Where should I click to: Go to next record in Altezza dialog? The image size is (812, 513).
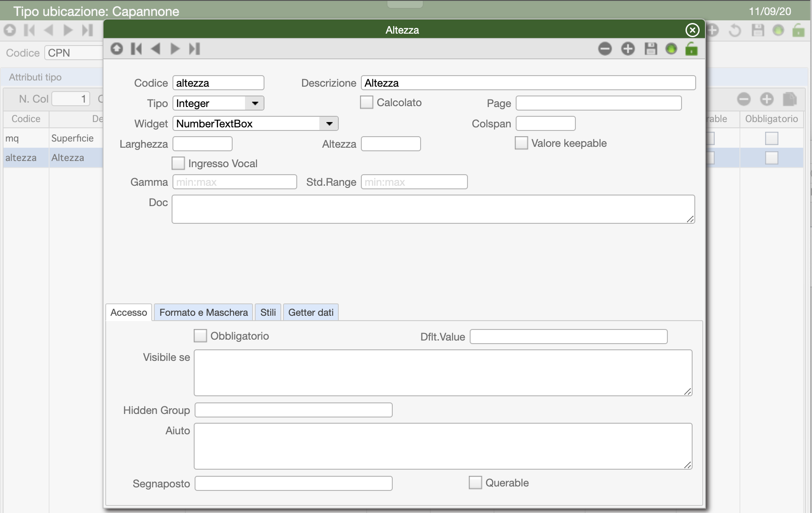pyautogui.click(x=175, y=49)
